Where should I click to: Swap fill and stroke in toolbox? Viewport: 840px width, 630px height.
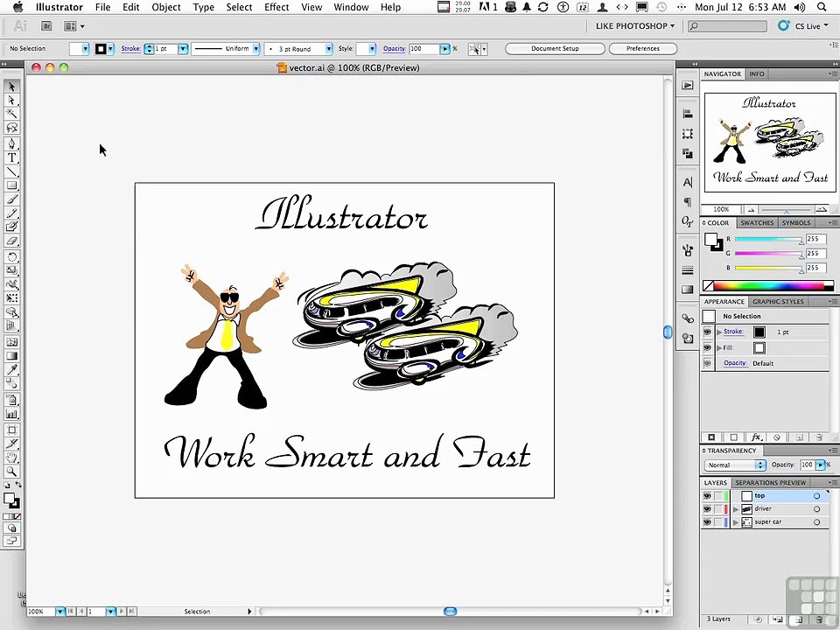18,485
